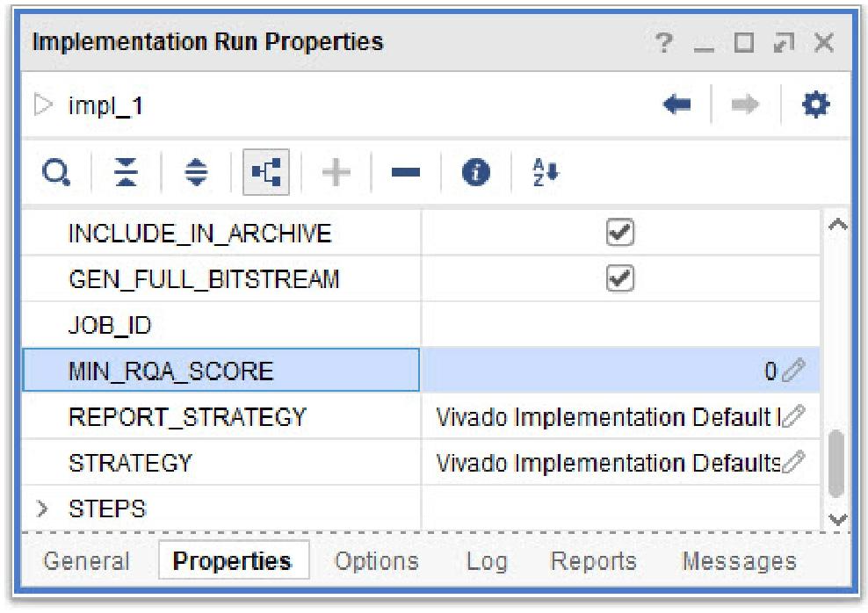Close the Implementation Run Properties panel

824,43
